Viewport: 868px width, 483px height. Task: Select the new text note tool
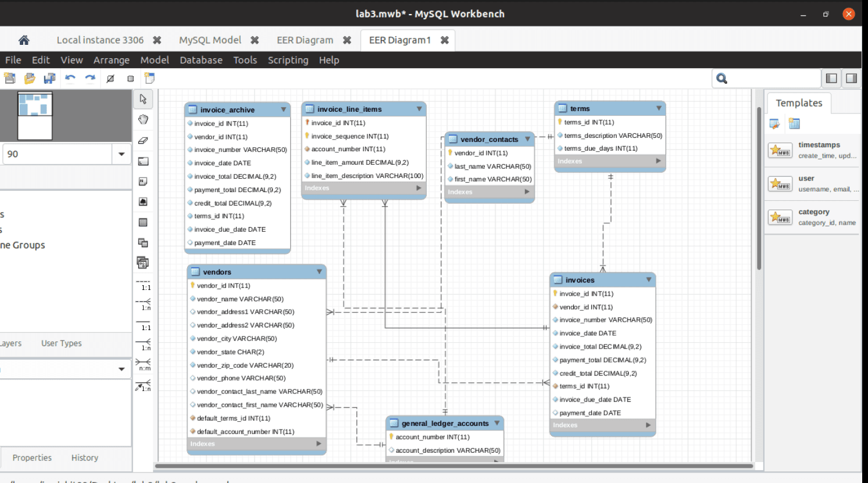point(143,182)
